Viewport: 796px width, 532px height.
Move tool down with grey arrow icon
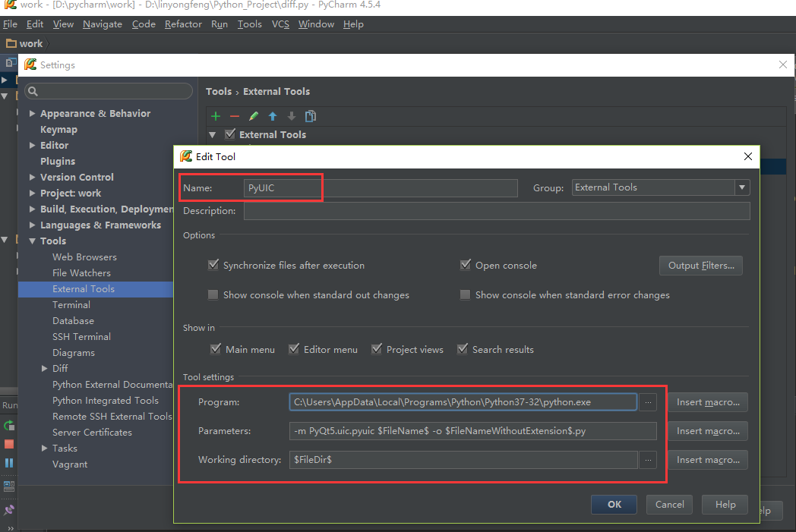click(x=292, y=117)
